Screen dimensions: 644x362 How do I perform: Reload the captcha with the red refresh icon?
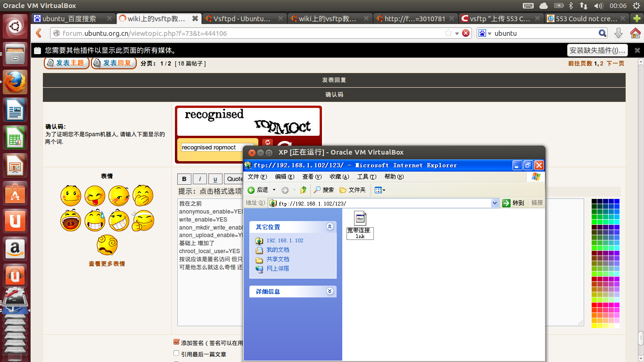pyautogui.click(x=267, y=143)
